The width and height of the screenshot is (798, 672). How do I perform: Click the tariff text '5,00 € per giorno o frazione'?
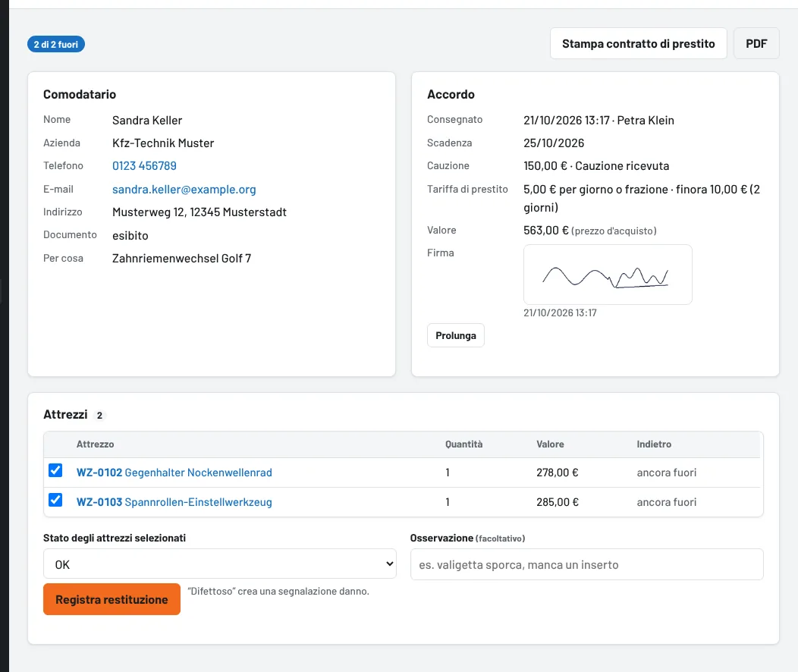point(595,190)
